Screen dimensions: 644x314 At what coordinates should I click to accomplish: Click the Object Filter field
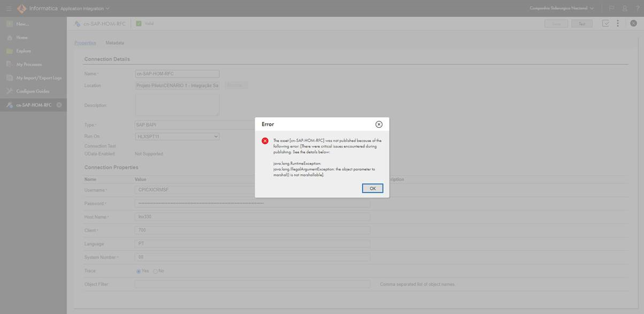click(x=252, y=284)
